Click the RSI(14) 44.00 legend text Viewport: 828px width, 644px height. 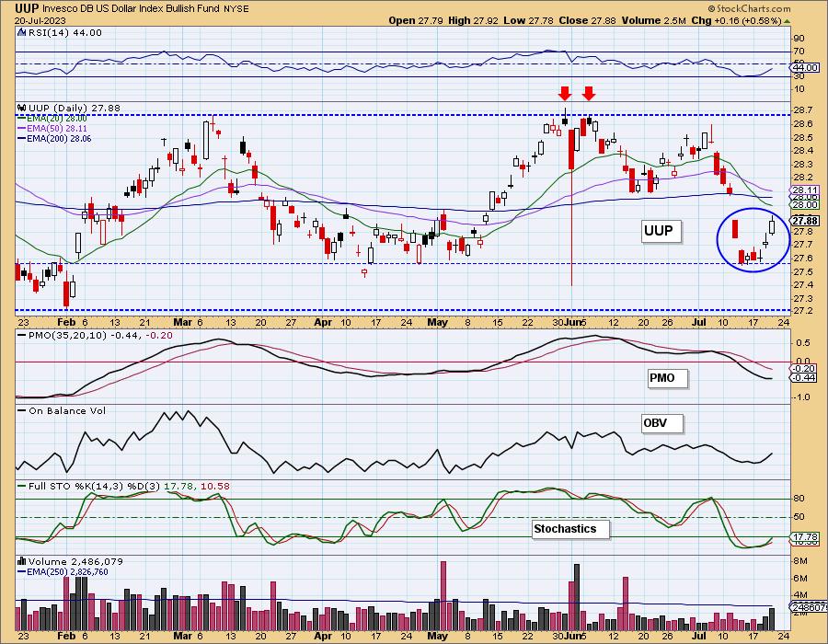click(x=65, y=32)
